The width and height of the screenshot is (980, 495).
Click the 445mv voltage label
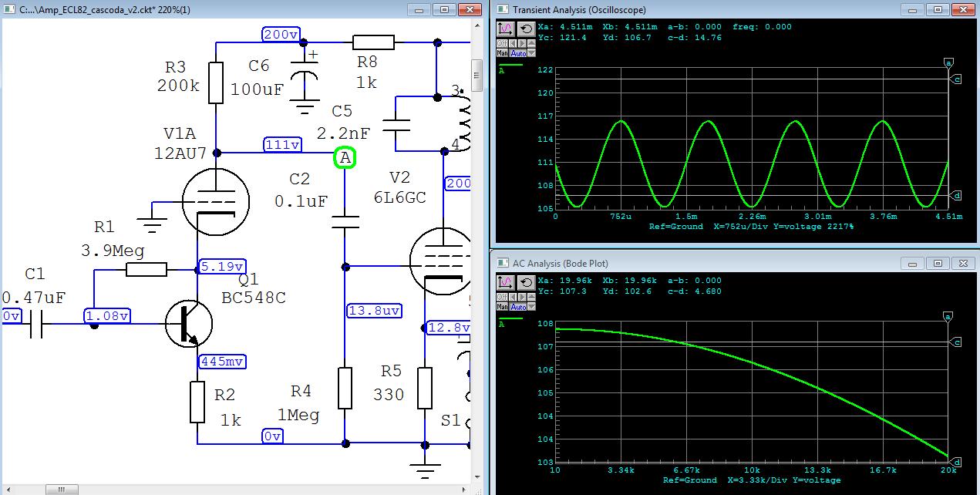pyautogui.click(x=222, y=361)
